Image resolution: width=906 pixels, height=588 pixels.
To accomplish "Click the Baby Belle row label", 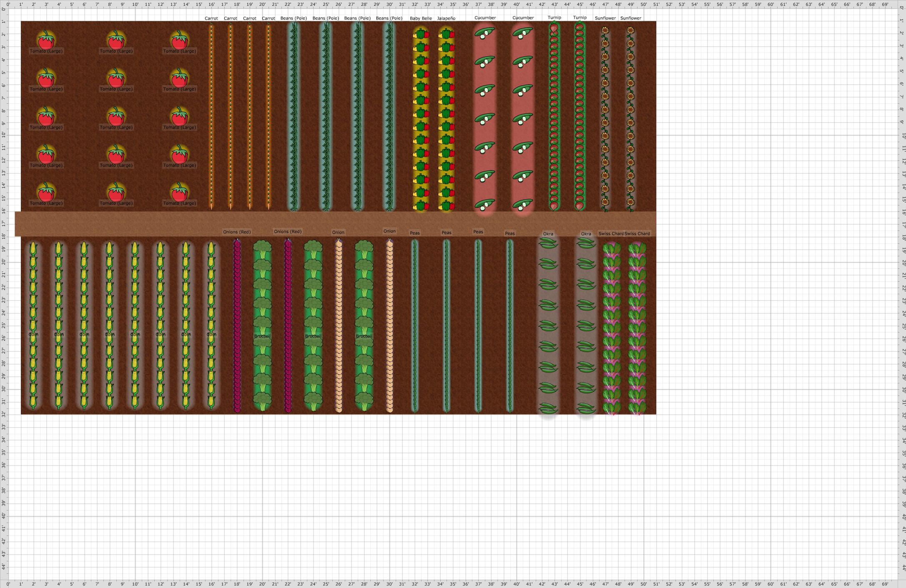I will tap(421, 18).
